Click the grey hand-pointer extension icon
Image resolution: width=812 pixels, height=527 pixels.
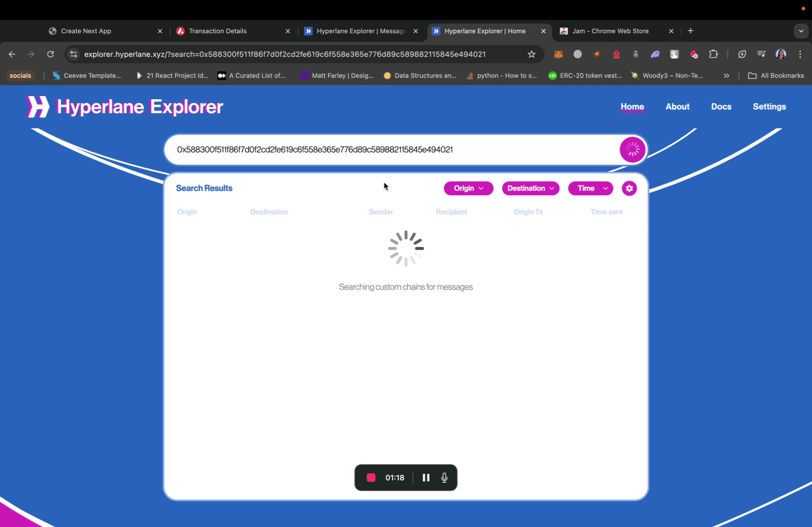coord(675,54)
